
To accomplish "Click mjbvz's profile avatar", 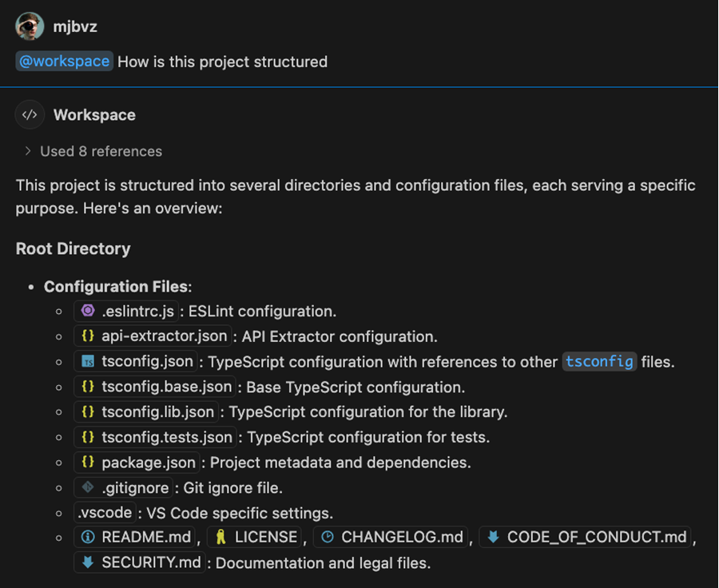I will pyautogui.click(x=29, y=25).
